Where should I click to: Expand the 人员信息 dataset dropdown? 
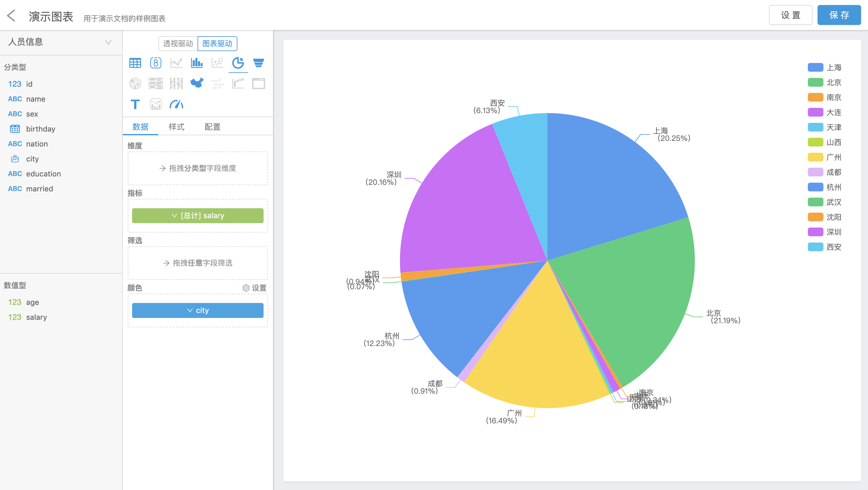tap(108, 42)
